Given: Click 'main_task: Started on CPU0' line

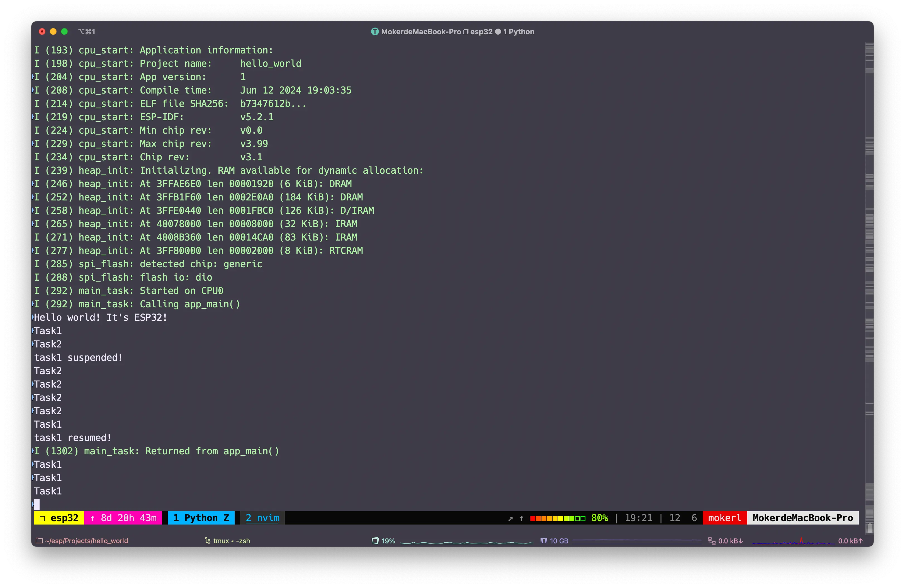Looking at the screenshot, I should point(129,291).
